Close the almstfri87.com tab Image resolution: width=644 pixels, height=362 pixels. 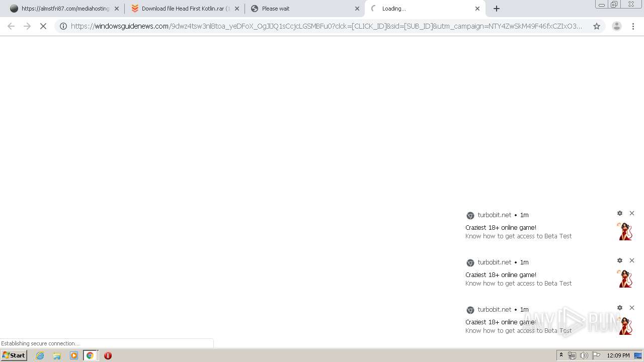tap(117, 9)
